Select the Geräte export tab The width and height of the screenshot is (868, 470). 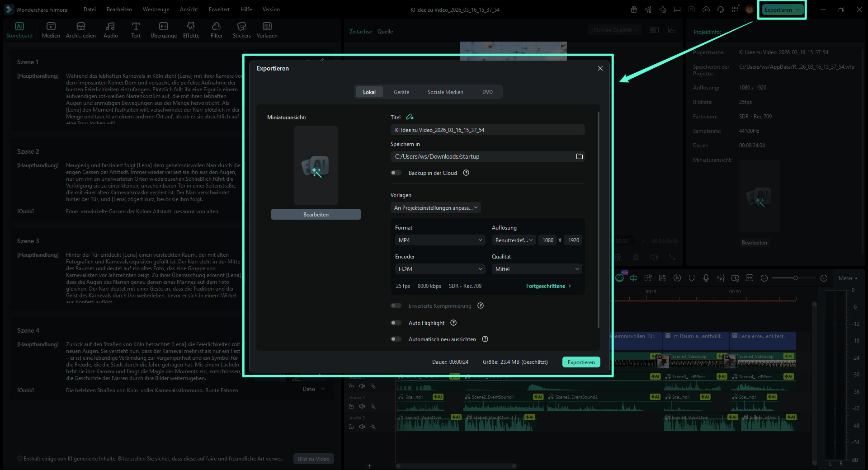coord(401,92)
